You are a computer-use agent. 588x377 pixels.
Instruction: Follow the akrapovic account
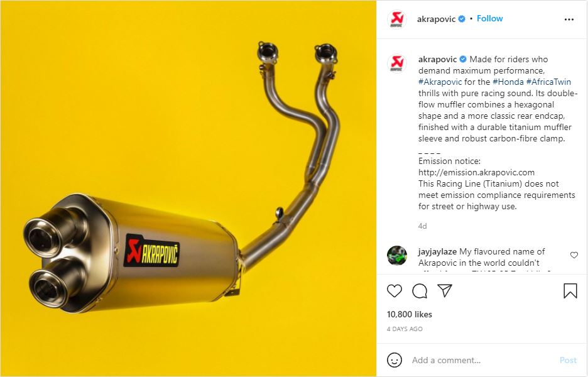(489, 18)
